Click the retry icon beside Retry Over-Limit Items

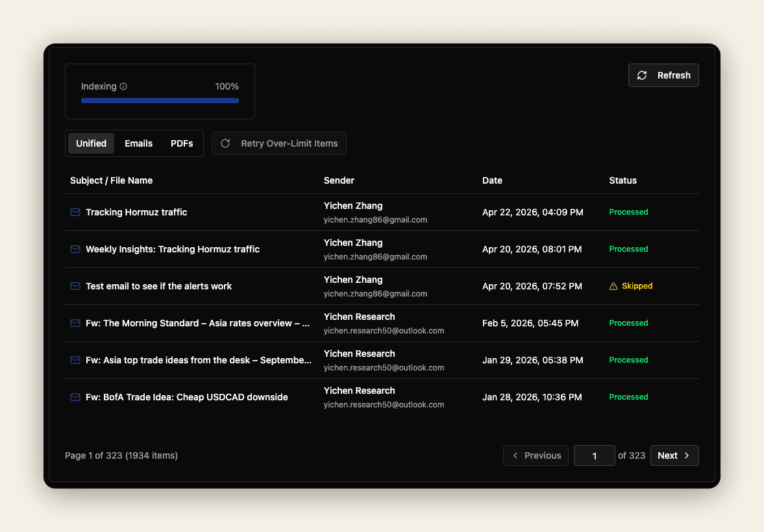point(225,143)
